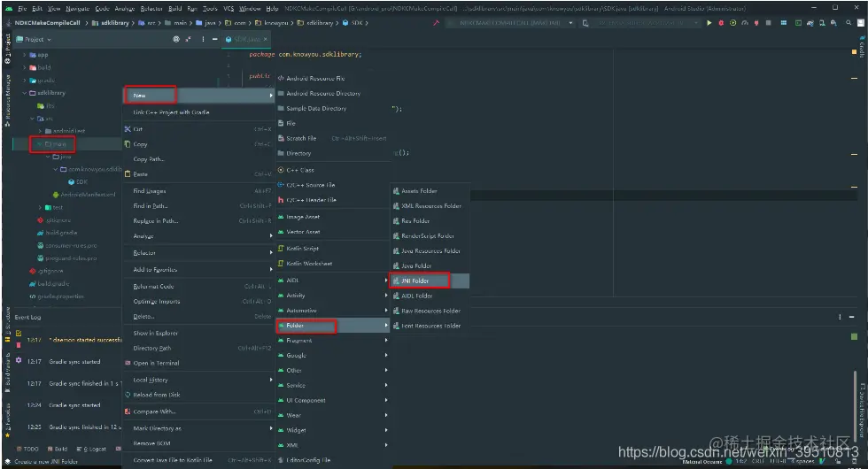Viewport: 868px width, 469px height.
Task: Click knowyou breadcrumb in navigation bar
Action: (x=271, y=23)
